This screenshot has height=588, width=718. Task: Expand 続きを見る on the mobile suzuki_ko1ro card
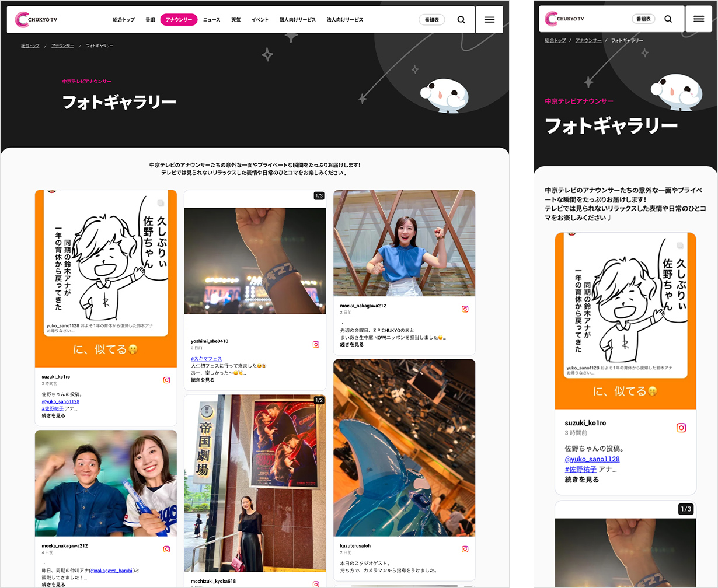tap(581, 480)
